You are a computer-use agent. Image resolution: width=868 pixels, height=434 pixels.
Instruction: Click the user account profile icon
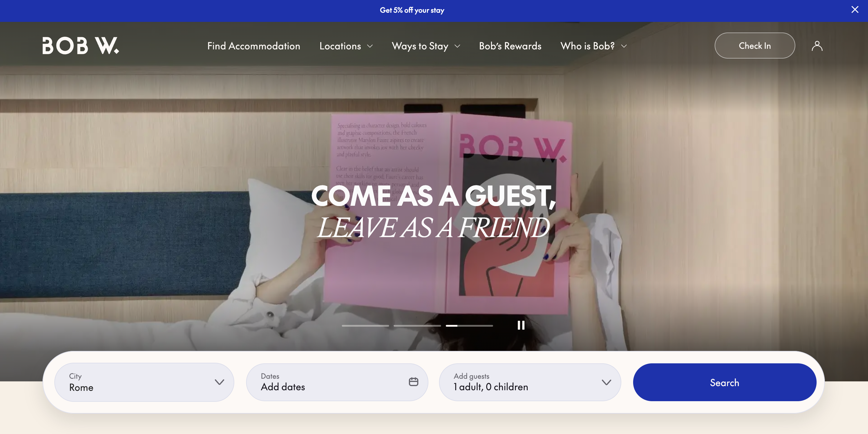point(817,46)
